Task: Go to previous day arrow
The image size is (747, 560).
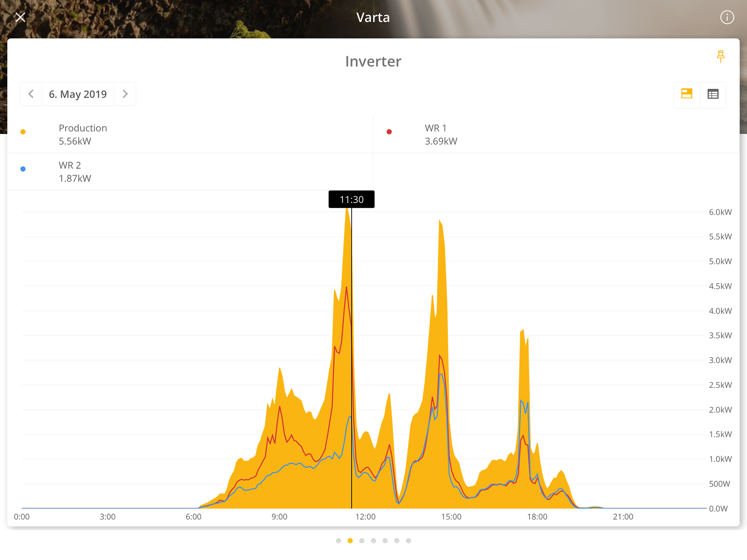Action: 31,94
